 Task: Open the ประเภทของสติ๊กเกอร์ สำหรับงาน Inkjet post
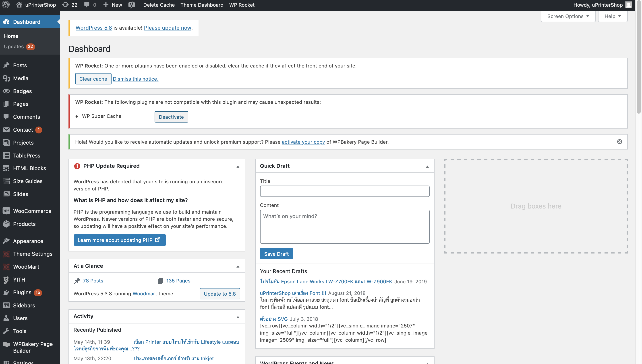174,358
